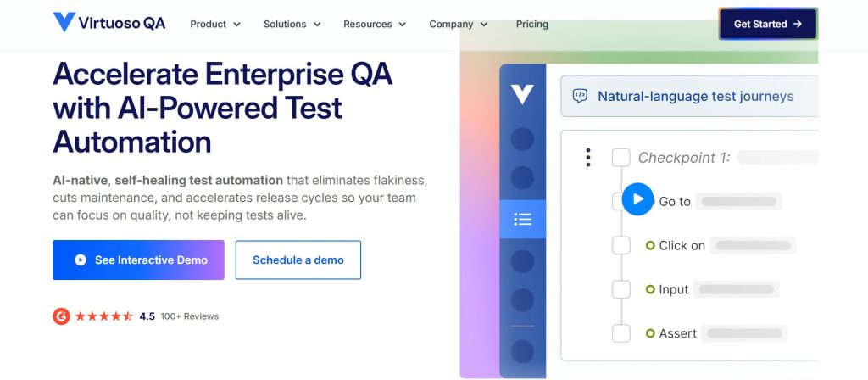Viewport: 868px width, 380px height.
Task: Click the blue play button on Go to step
Action: [637, 198]
